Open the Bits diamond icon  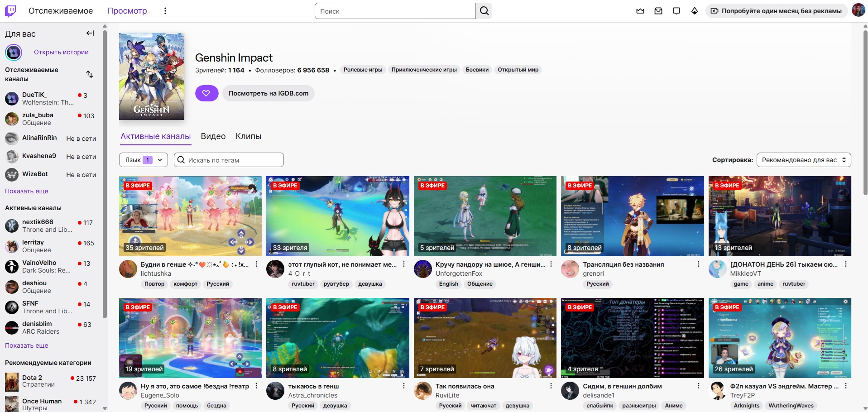click(695, 11)
